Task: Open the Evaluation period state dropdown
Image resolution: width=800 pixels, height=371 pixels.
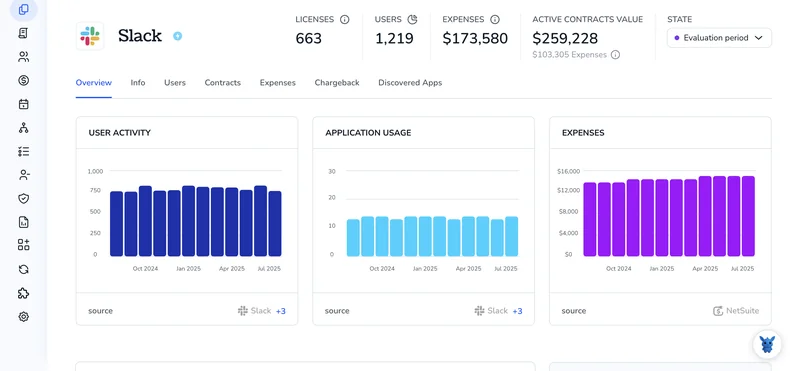Action: tap(719, 38)
